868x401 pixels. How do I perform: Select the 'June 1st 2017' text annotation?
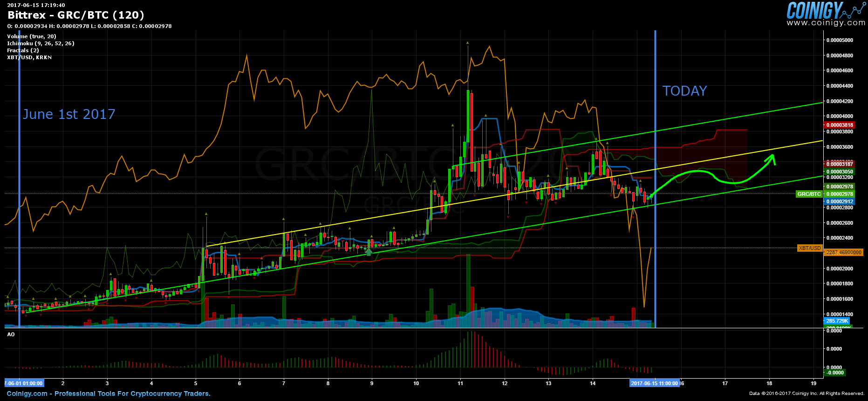[69, 114]
